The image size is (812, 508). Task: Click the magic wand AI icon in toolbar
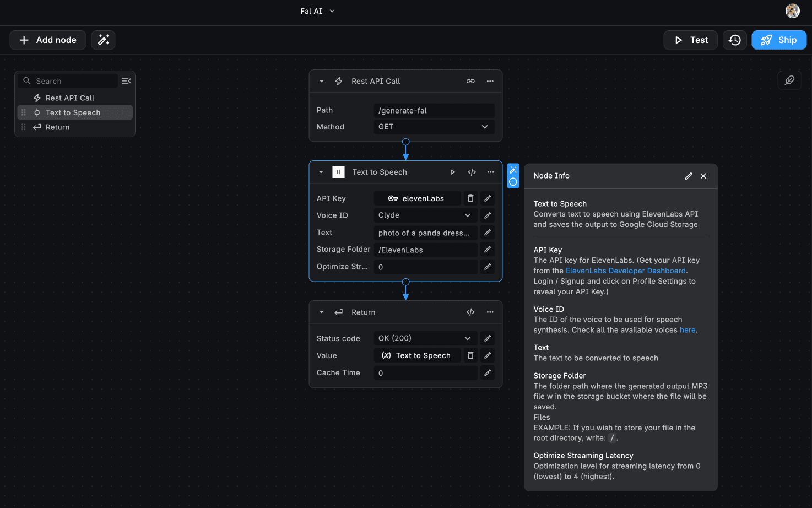pos(103,40)
